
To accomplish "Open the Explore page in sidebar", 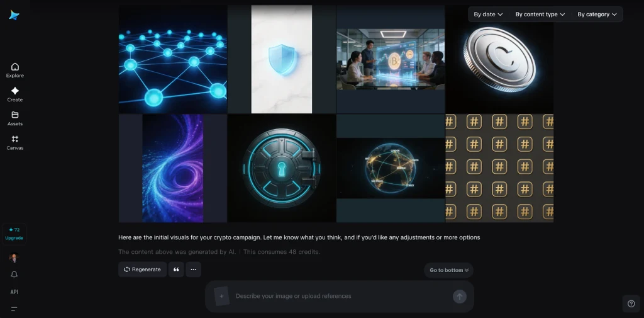I will pos(15,70).
